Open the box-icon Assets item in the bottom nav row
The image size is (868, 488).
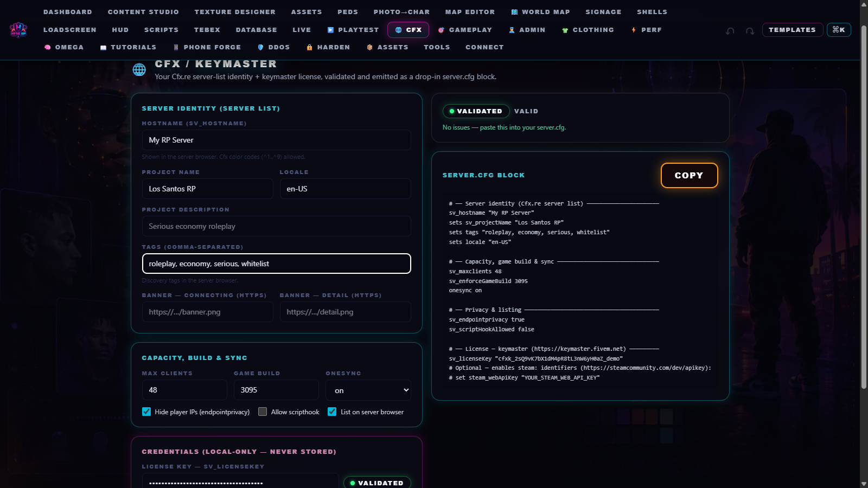(x=387, y=47)
